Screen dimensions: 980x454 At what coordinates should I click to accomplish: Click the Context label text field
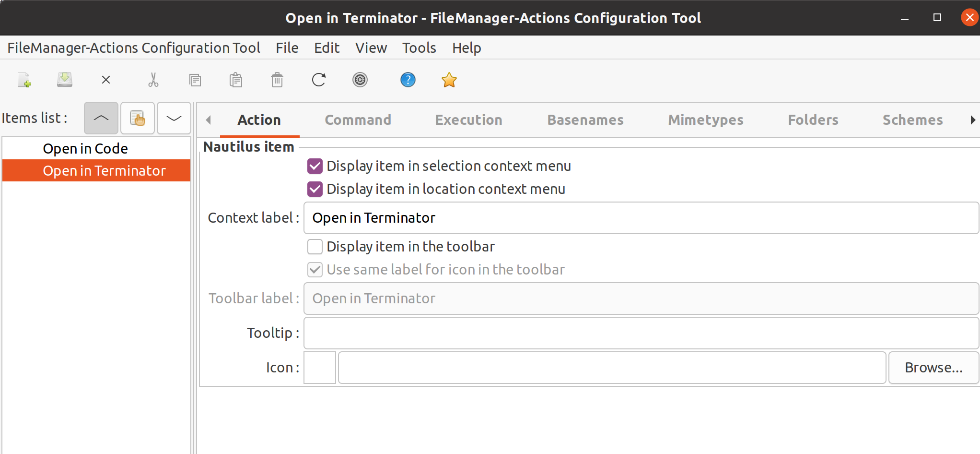(641, 218)
